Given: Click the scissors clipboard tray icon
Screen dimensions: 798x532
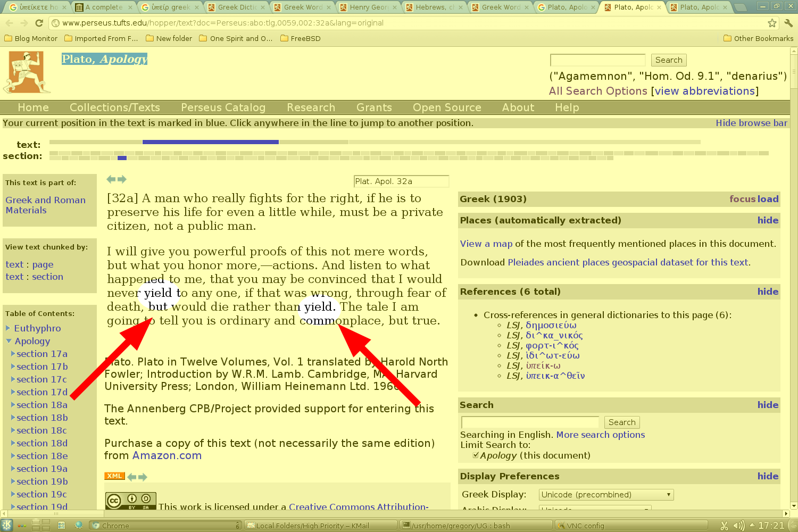Looking at the screenshot, I should [724, 526].
